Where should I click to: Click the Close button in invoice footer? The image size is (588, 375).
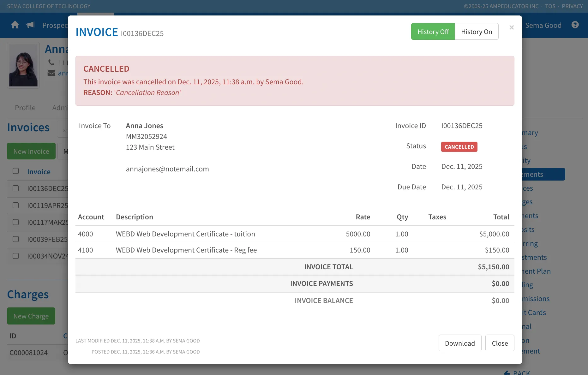click(500, 343)
